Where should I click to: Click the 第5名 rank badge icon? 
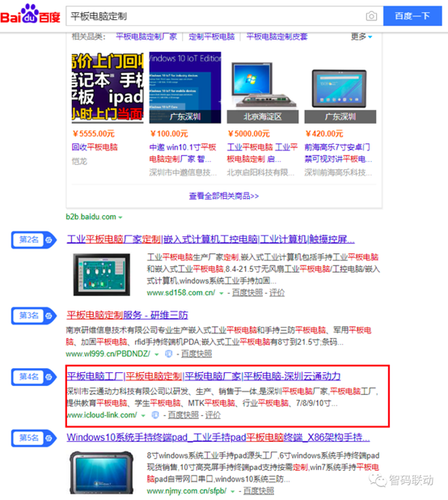click(34, 438)
